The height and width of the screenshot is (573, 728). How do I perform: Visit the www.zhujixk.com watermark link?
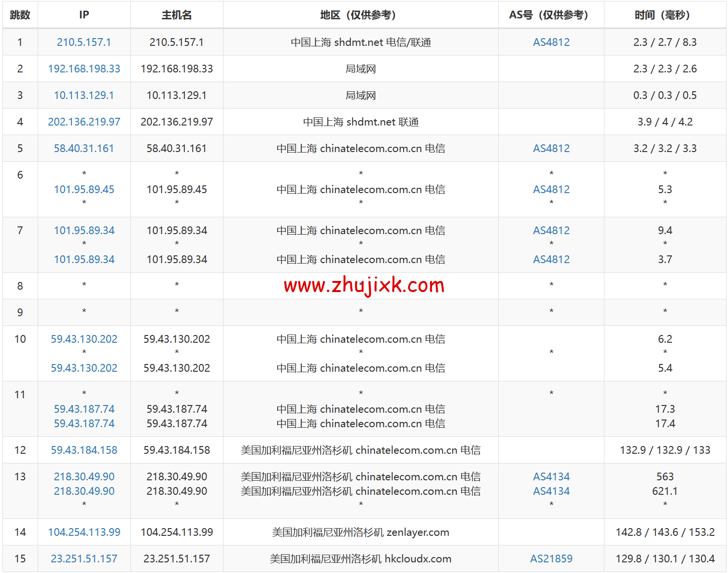click(363, 286)
